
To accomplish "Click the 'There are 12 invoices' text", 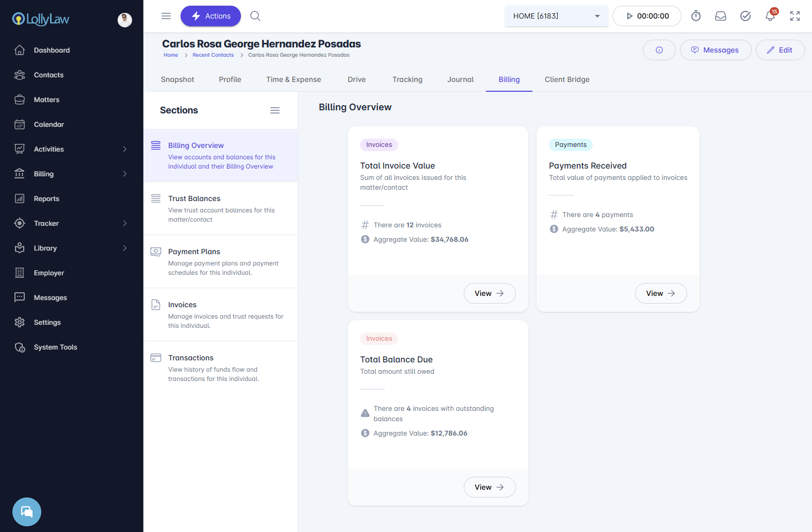I will 408,225.
